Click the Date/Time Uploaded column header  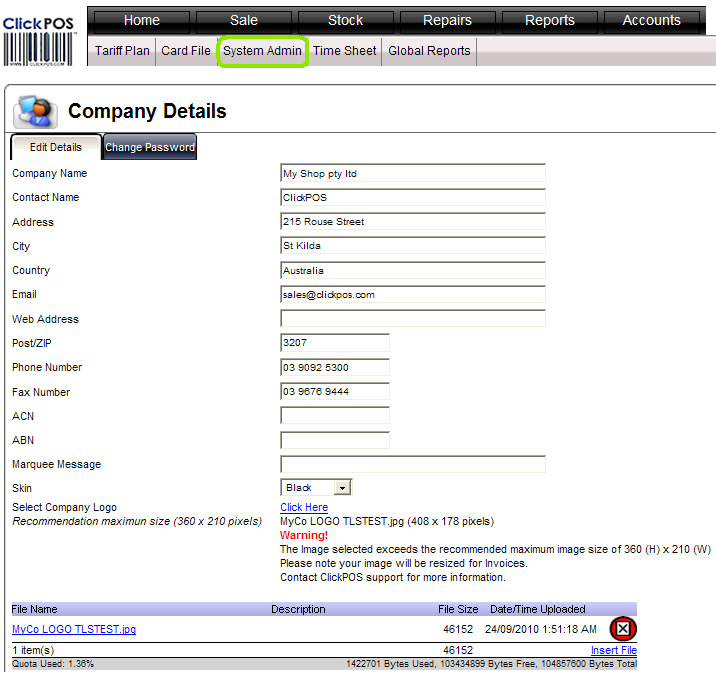coord(537,610)
